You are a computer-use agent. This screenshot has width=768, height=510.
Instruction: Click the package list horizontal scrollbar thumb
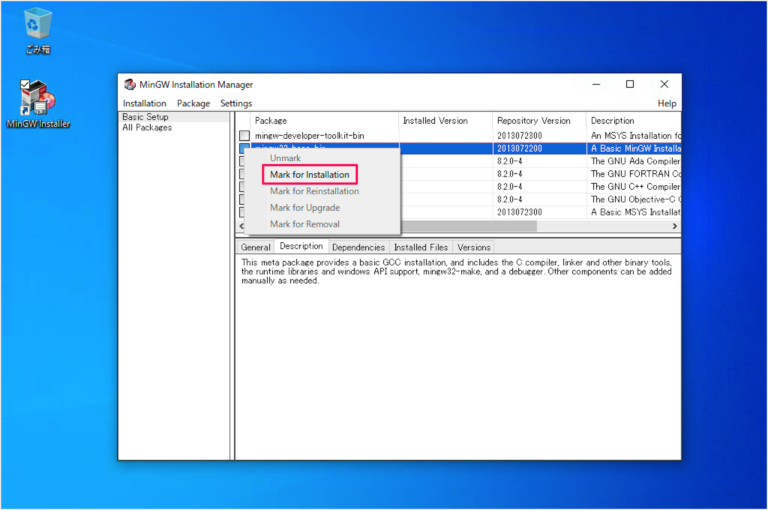469,226
